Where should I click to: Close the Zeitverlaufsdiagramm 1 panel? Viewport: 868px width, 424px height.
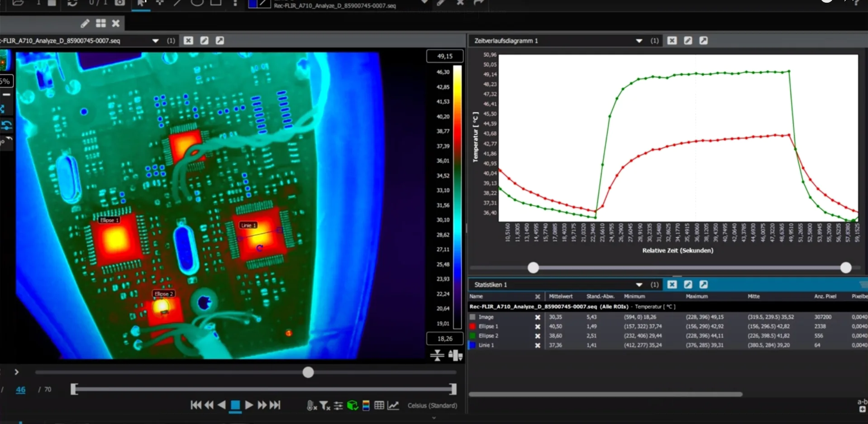[672, 41]
